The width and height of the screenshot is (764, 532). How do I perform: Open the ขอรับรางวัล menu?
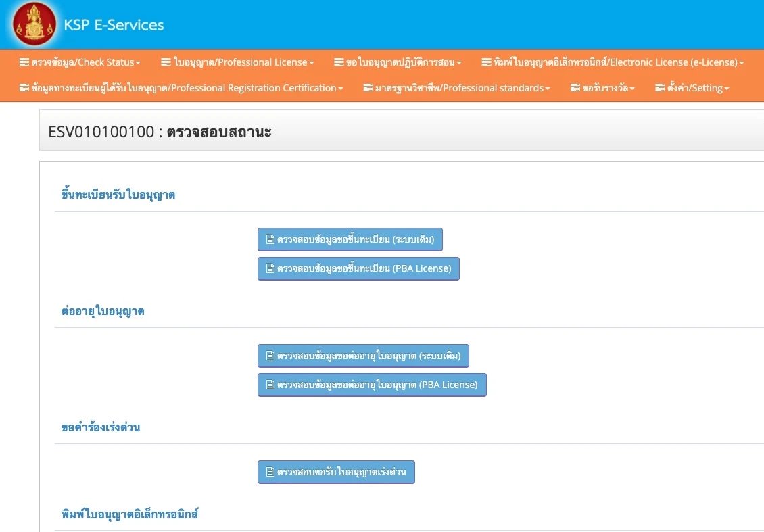pos(602,88)
